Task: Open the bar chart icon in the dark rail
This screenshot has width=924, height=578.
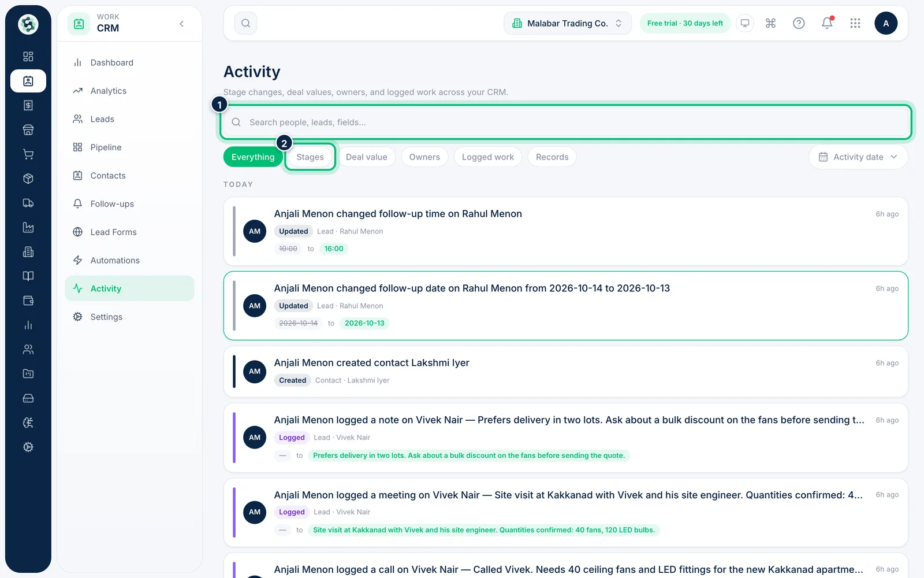Action: [x=28, y=325]
